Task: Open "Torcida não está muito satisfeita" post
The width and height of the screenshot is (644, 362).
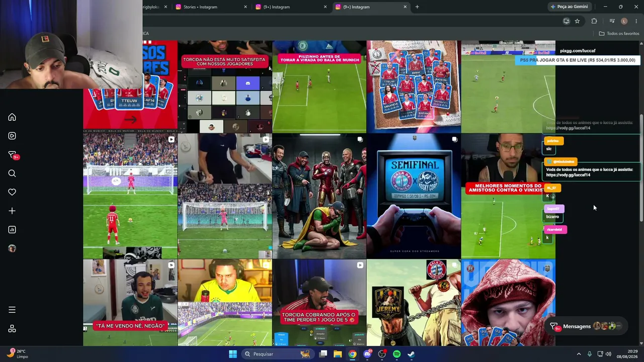Action: point(225,86)
